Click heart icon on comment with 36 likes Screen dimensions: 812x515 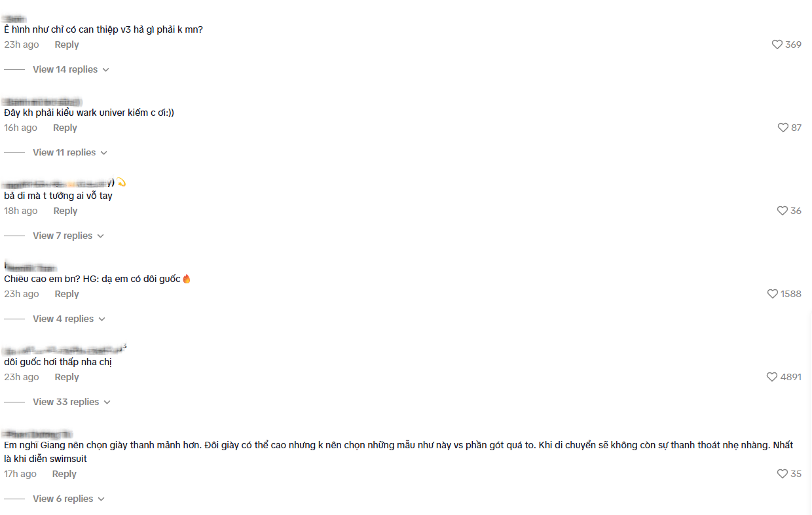click(782, 211)
